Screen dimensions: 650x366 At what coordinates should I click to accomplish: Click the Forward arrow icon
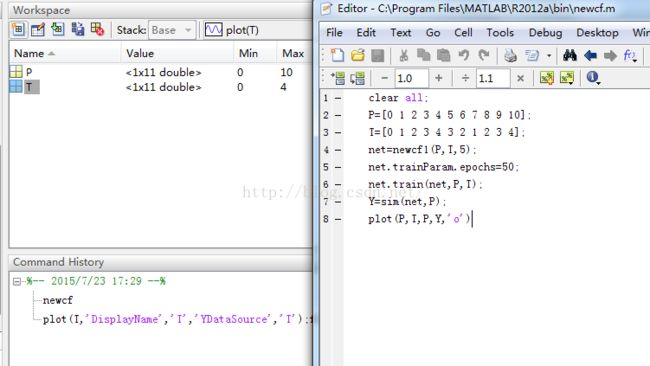(610, 55)
